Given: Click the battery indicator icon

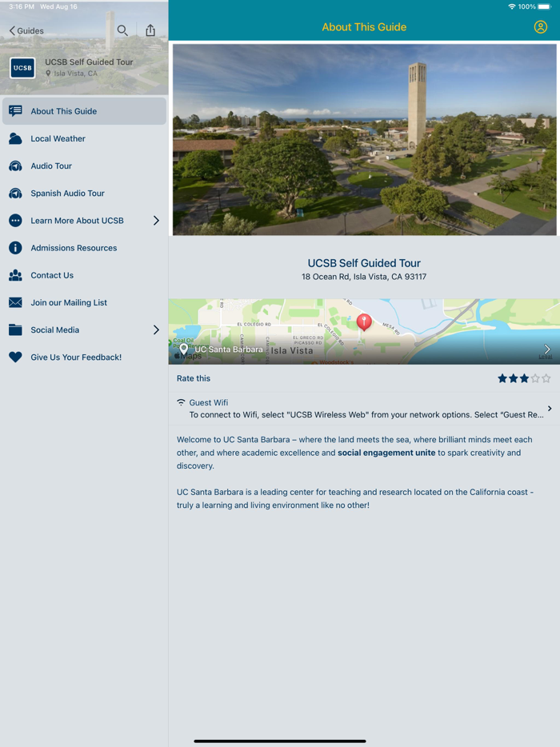Looking at the screenshot, I should [x=545, y=6].
